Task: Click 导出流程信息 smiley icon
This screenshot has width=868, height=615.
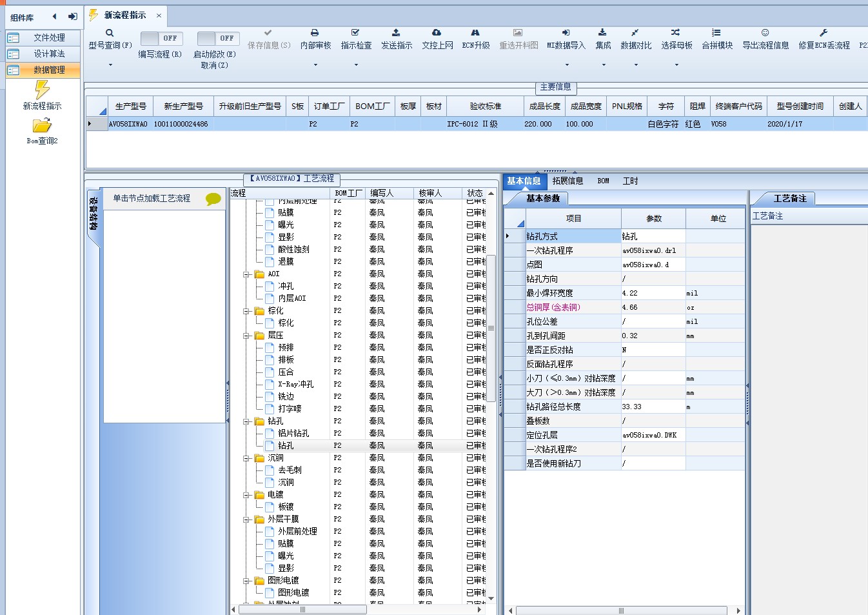Action: tap(765, 32)
